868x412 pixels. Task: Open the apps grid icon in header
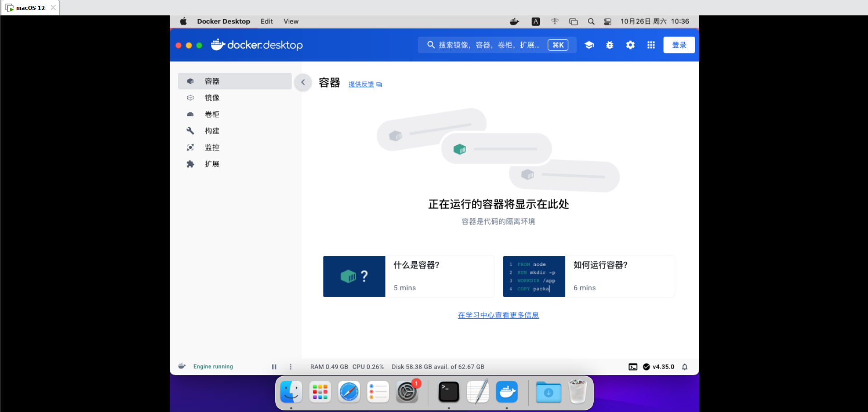click(x=651, y=45)
